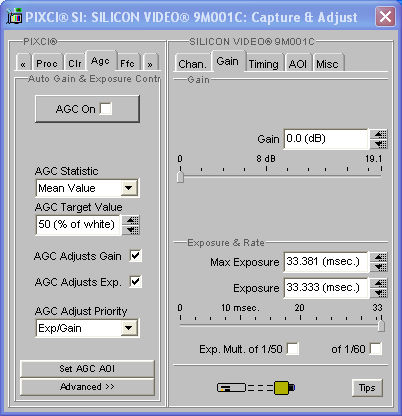
Task: Increase Exposure value with the up spinner arrow
Action: [380, 283]
